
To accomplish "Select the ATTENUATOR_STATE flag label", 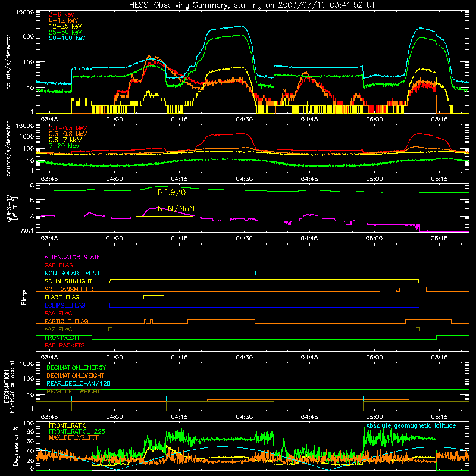I will 72,257.
